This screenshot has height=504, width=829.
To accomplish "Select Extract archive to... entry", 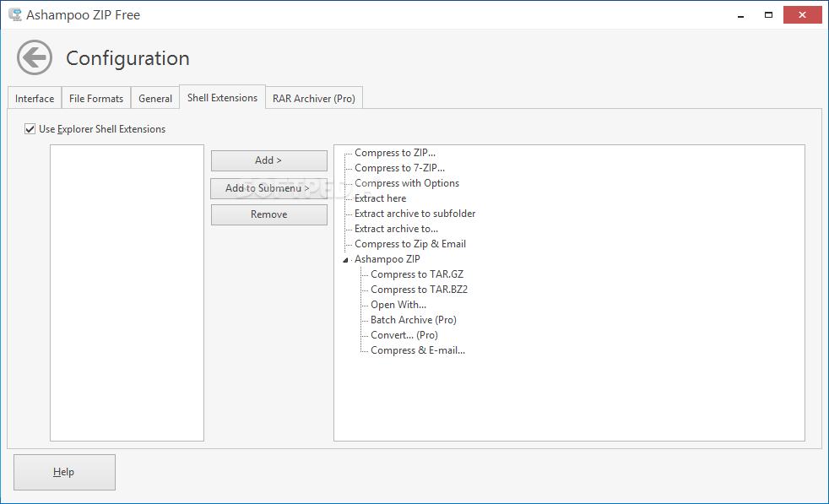I will [396, 229].
